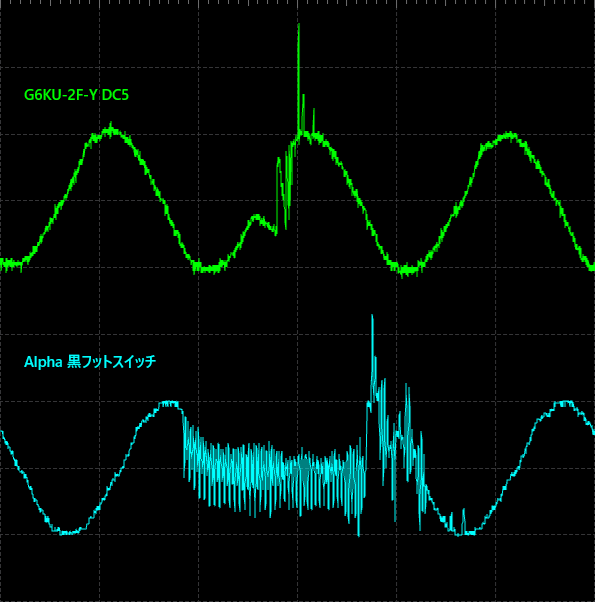Select the deepest downward spike of cyan burst
This screenshot has height=602, width=595.
[x=359, y=526]
